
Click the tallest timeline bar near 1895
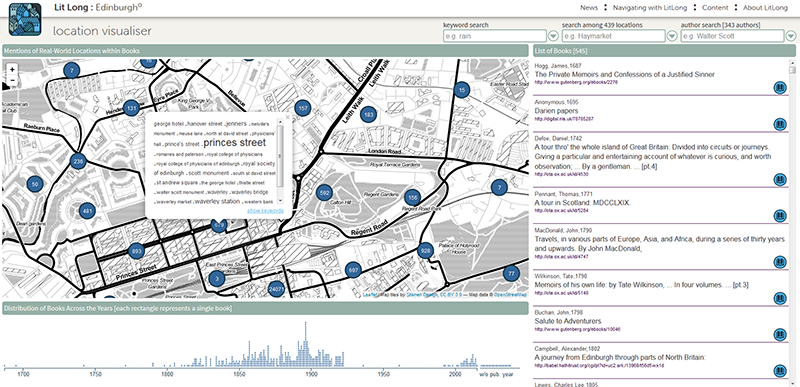tap(306, 344)
